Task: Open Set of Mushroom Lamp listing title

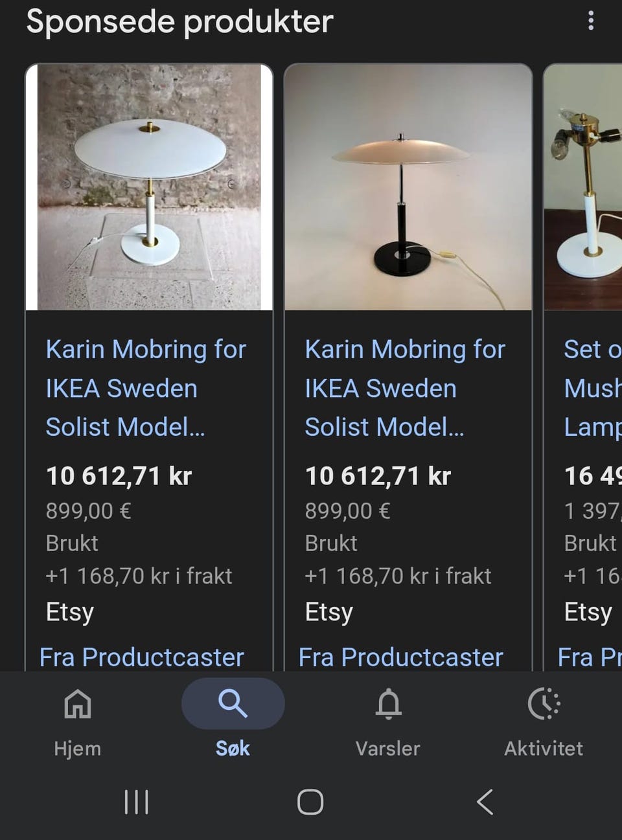Action: coord(593,388)
